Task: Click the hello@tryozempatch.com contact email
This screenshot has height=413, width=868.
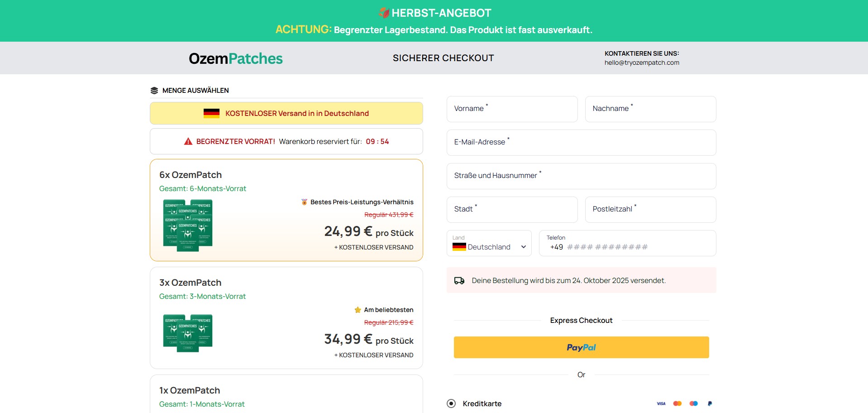Action: tap(641, 63)
